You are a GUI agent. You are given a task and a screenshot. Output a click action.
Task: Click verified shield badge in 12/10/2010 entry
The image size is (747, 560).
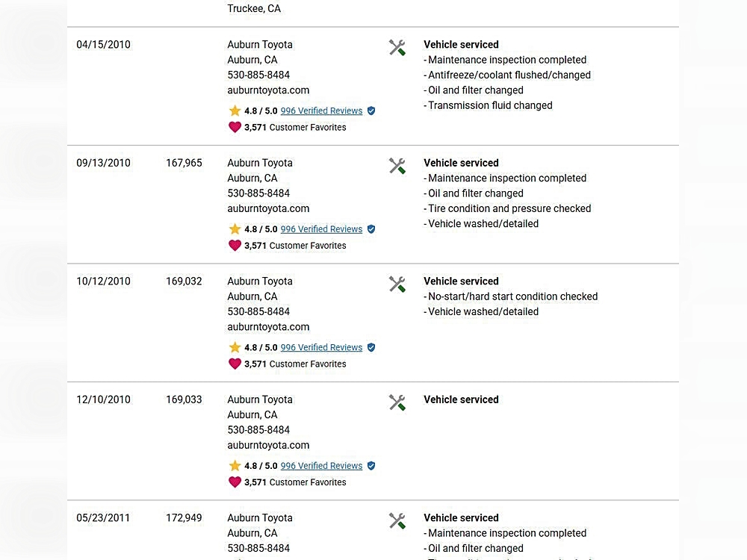(x=371, y=466)
